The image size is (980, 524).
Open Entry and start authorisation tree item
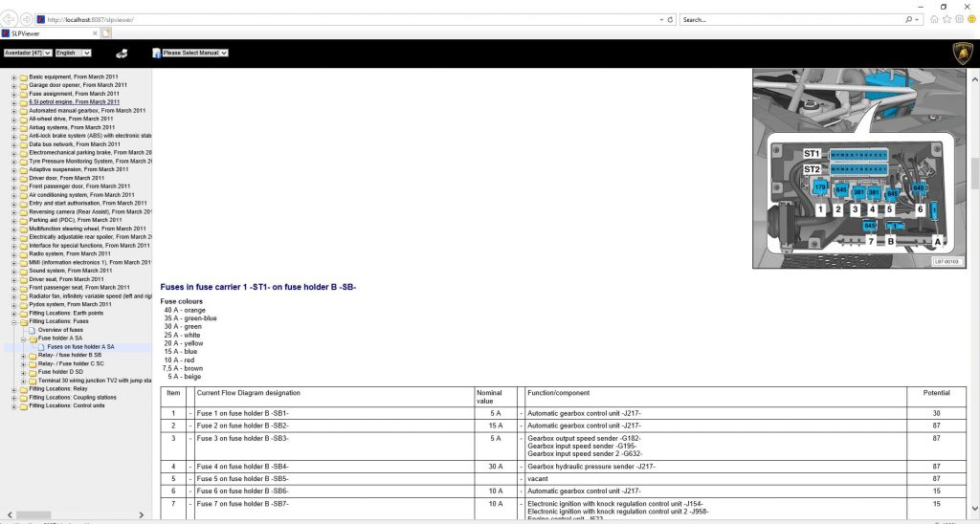pos(87,203)
